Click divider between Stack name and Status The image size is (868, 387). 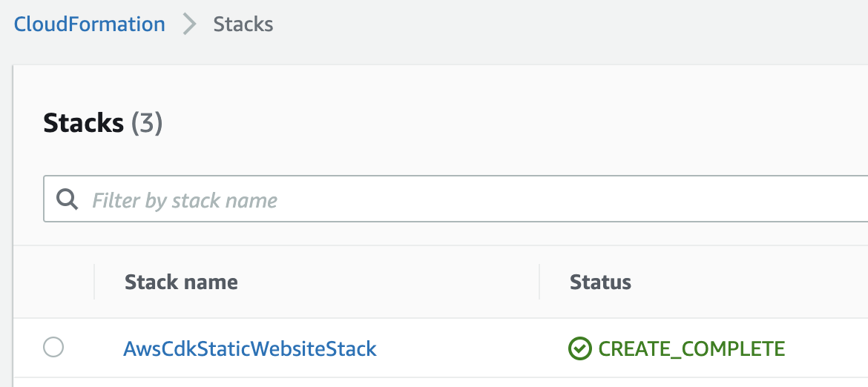539,282
